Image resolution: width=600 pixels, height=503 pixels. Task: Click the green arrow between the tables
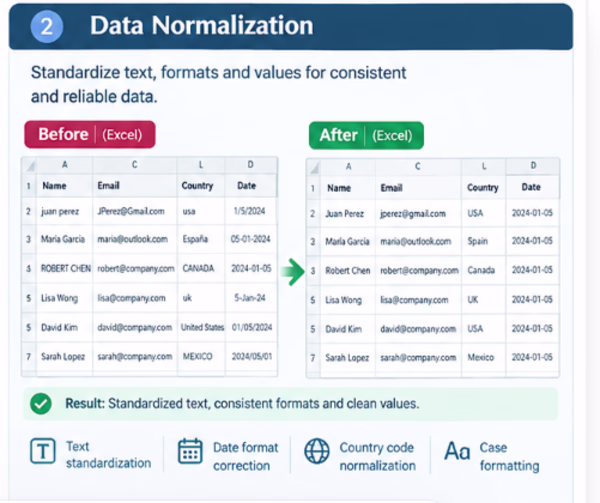pyautogui.click(x=293, y=272)
